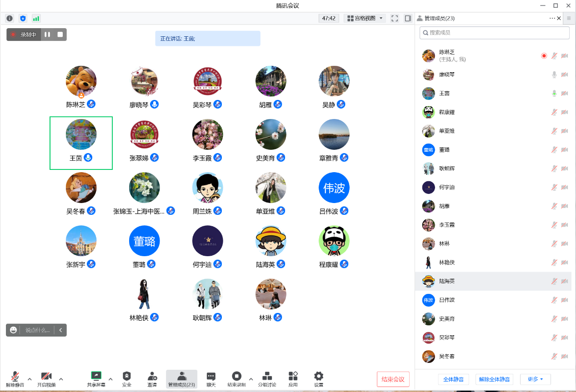Pause the recording

47,35
